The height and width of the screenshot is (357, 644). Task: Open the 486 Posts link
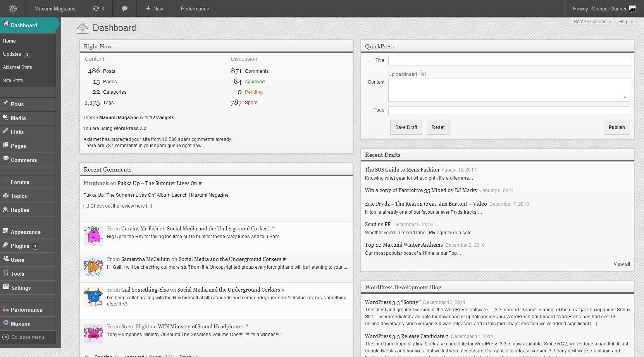click(102, 71)
